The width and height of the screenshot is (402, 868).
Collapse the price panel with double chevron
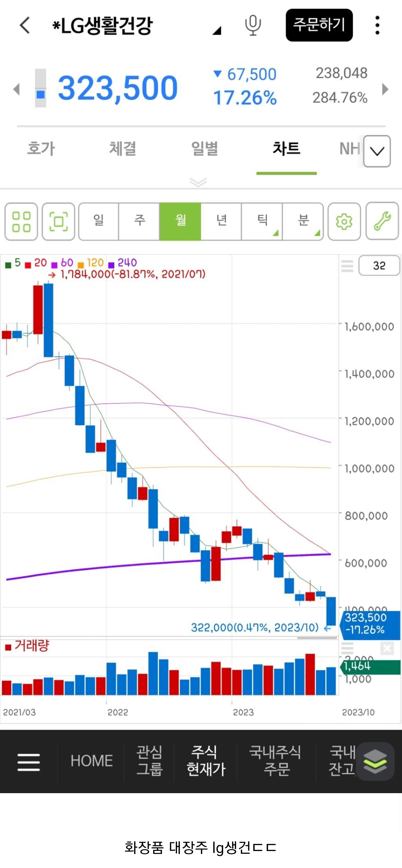click(198, 182)
